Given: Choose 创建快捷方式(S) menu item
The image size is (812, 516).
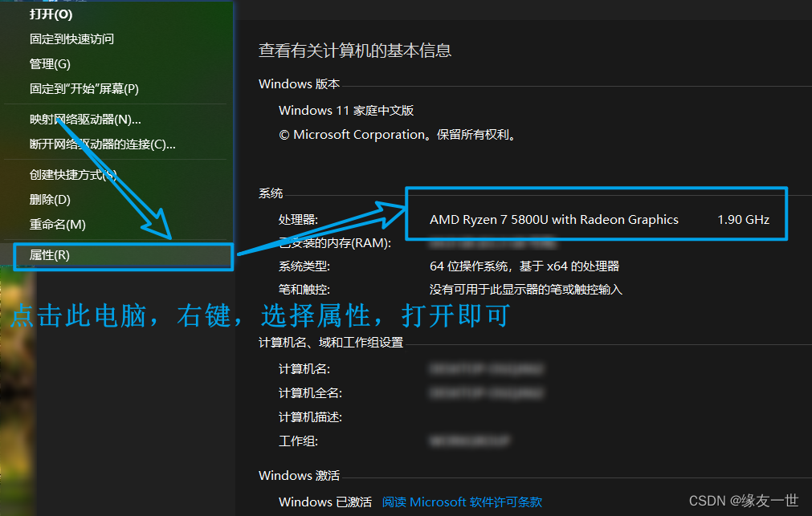Looking at the screenshot, I should [x=73, y=175].
